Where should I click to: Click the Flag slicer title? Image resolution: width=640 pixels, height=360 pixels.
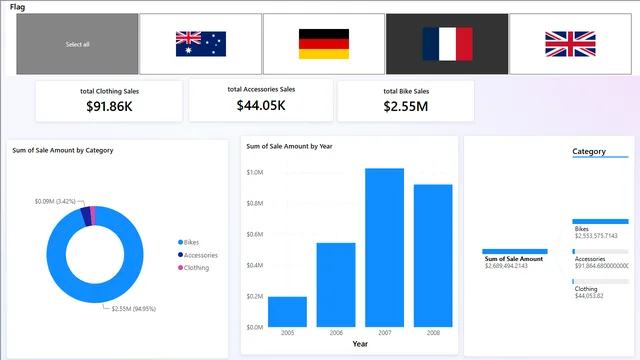pyautogui.click(x=17, y=7)
